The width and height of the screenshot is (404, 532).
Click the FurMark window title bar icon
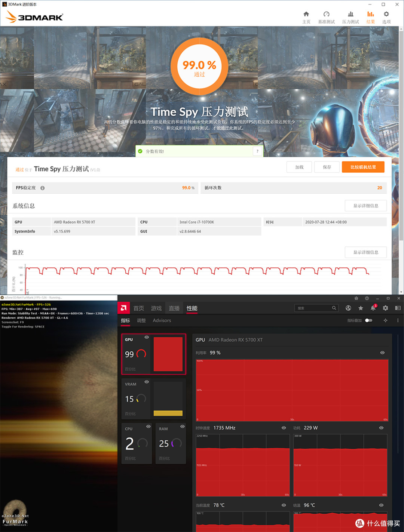pyautogui.click(x=2, y=298)
